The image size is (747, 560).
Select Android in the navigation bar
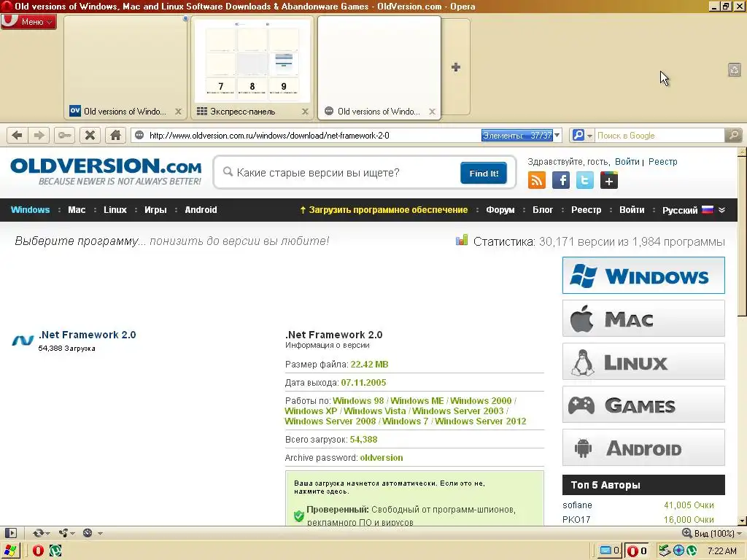(x=201, y=210)
